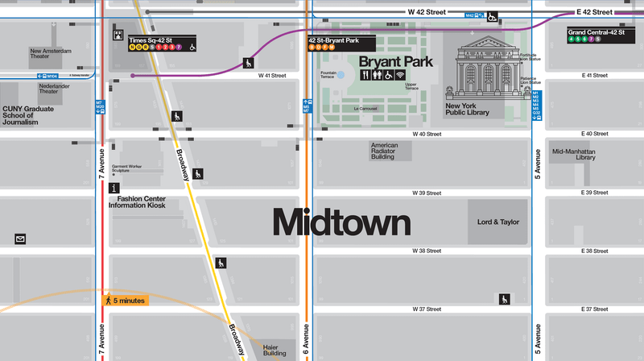Screen dimensions: 644x361
Task: Click the 'E 37 Street' label
Action: pyautogui.click(x=594, y=309)
